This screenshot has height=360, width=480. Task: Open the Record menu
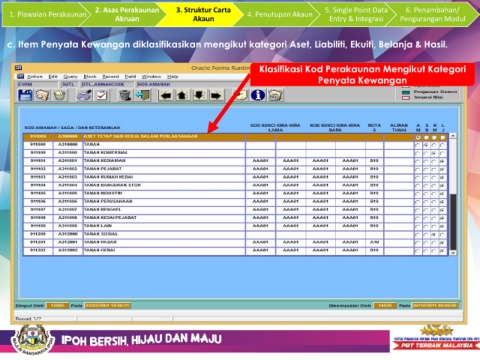point(111,77)
